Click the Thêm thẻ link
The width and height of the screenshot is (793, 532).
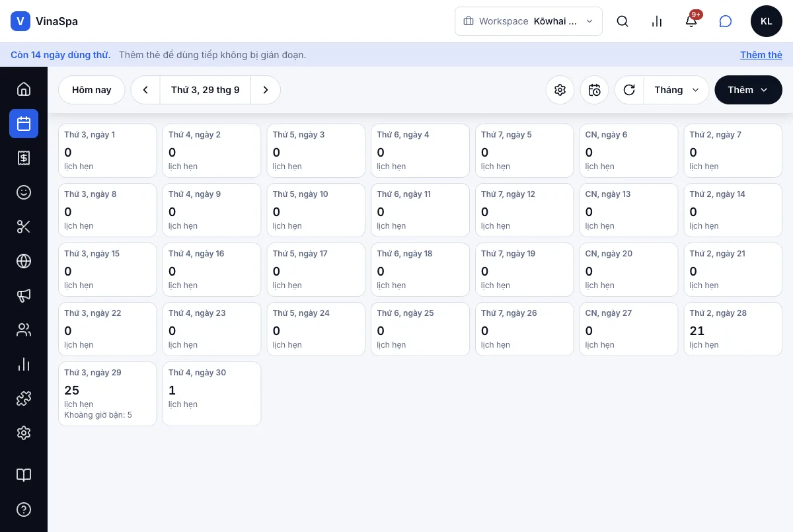pos(761,55)
